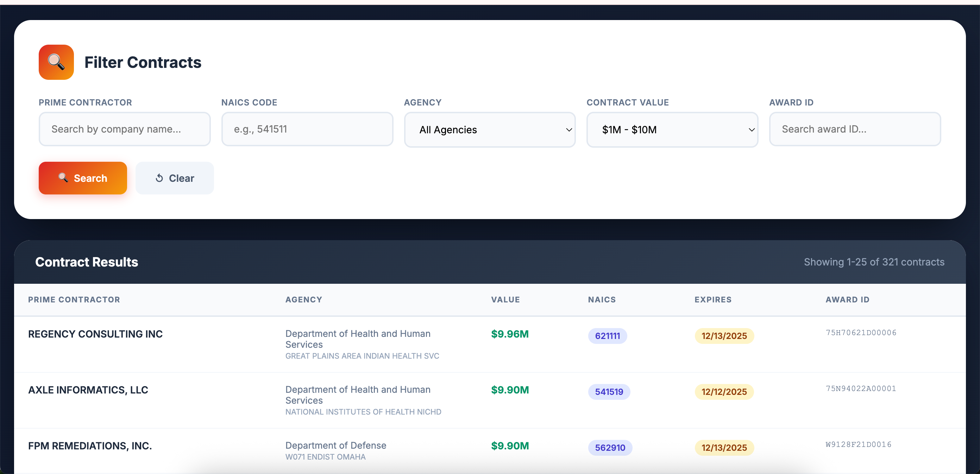Screen dimensions: 980x474
Task: Open the Contract Value dropdown
Action: tap(672, 130)
